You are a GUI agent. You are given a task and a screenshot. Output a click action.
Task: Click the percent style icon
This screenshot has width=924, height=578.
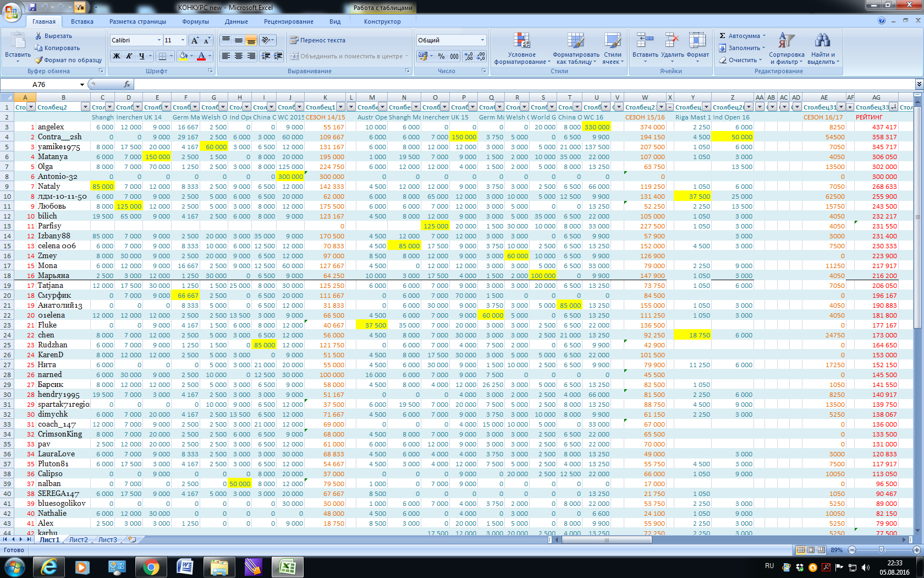(x=441, y=56)
